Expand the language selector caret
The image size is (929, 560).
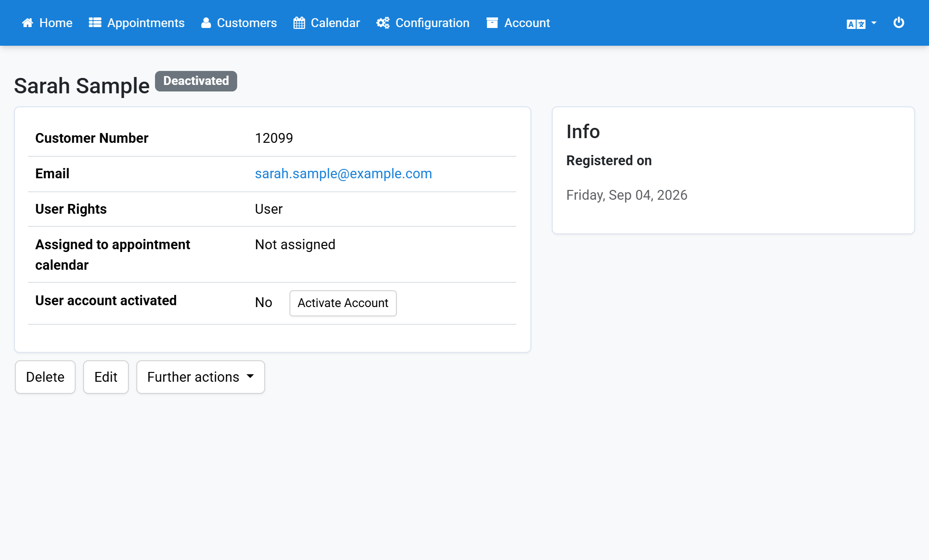pos(874,23)
